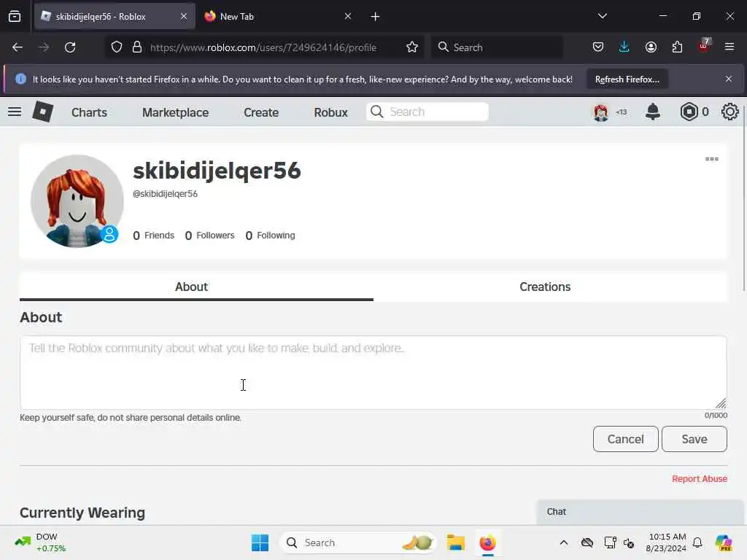The height and width of the screenshot is (560, 747).
Task: Click into the About description text area
Action: (373, 373)
